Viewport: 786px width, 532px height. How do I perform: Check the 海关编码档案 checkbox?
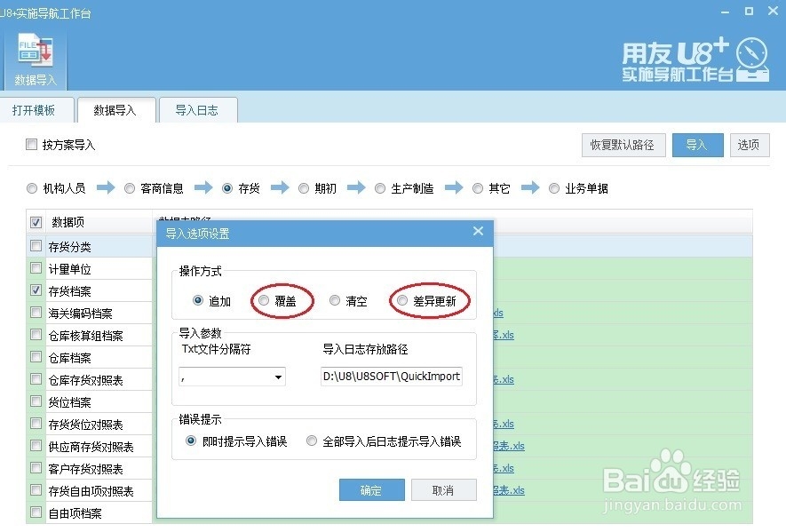click(36, 313)
